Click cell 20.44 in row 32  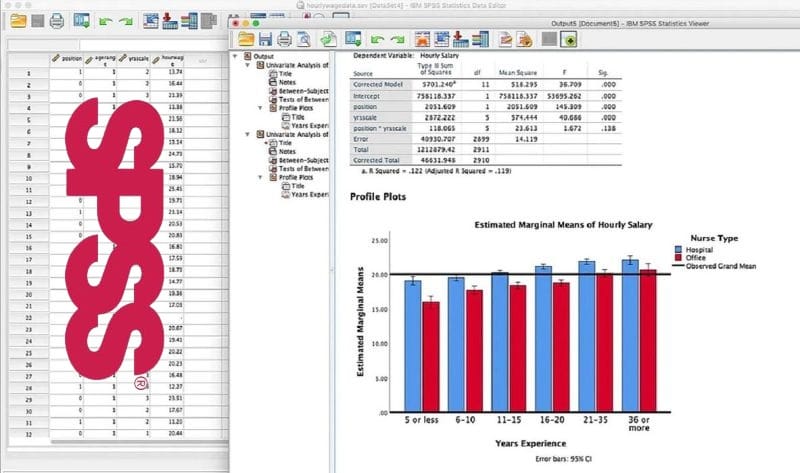(x=175, y=433)
